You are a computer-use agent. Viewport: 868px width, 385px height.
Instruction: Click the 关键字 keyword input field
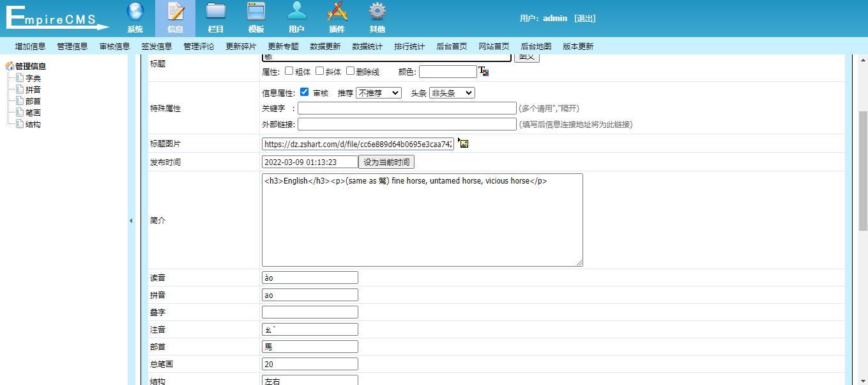(407, 108)
